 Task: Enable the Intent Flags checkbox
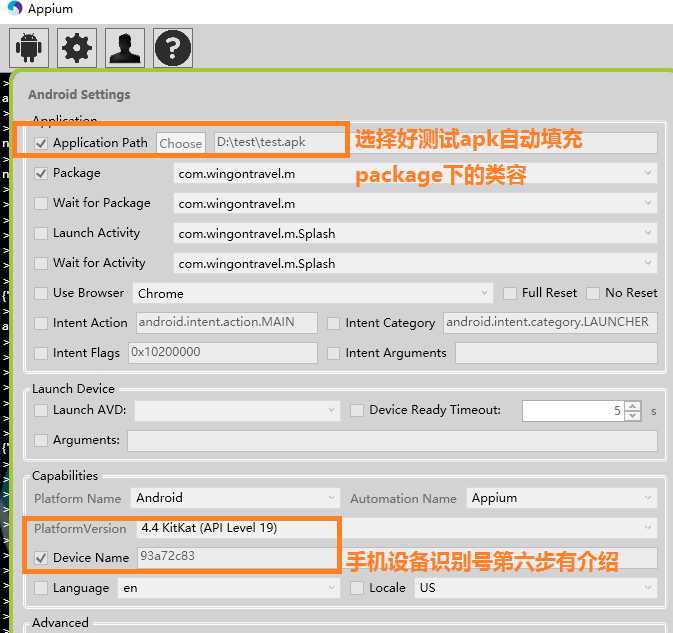point(41,353)
